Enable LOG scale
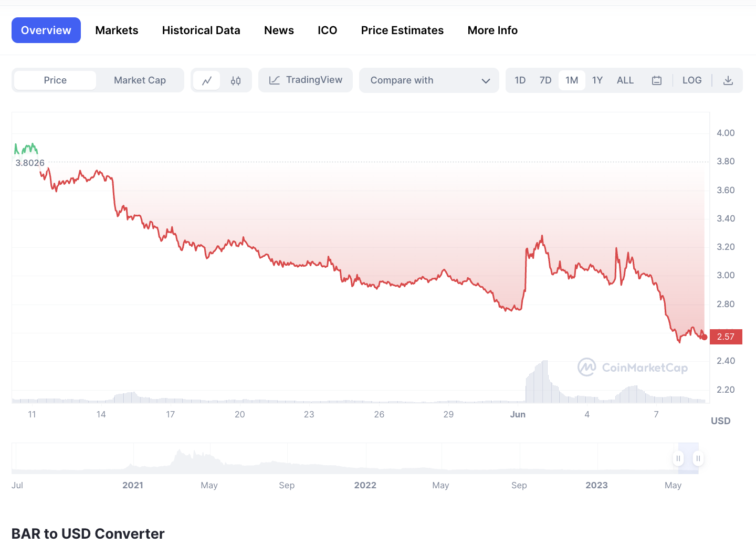The image size is (756, 545). (692, 80)
